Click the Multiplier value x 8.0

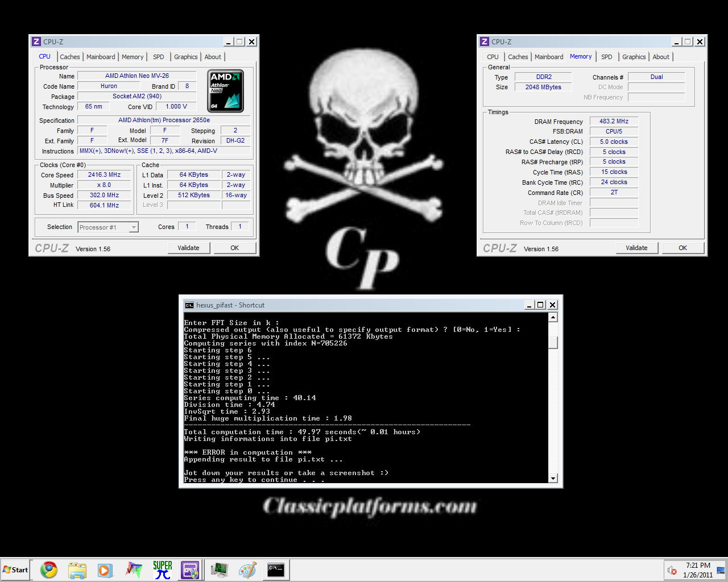click(104, 185)
